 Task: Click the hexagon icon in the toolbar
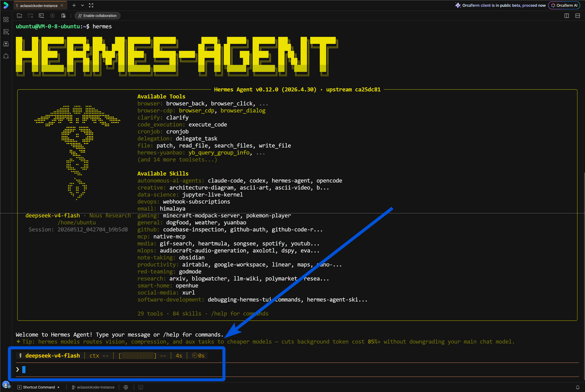pos(53,16)
